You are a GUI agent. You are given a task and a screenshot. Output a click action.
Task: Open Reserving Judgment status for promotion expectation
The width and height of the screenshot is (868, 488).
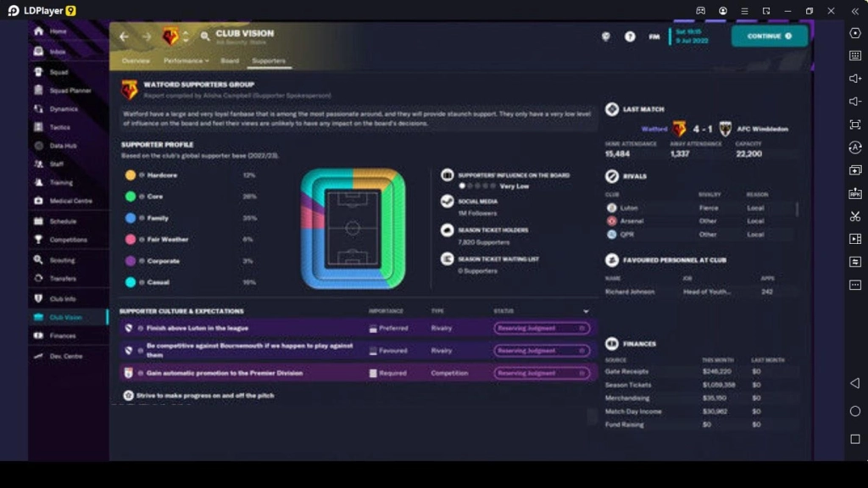pos(542,374)
